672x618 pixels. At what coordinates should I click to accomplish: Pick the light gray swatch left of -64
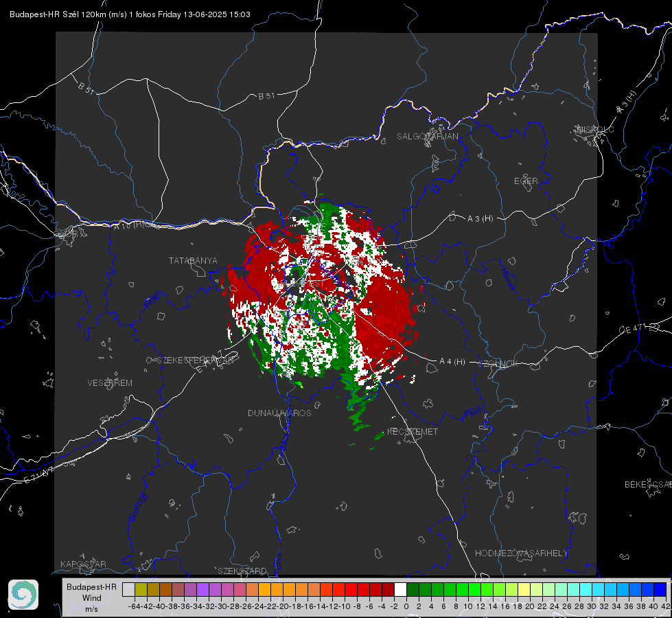click(x=128, y=589)
